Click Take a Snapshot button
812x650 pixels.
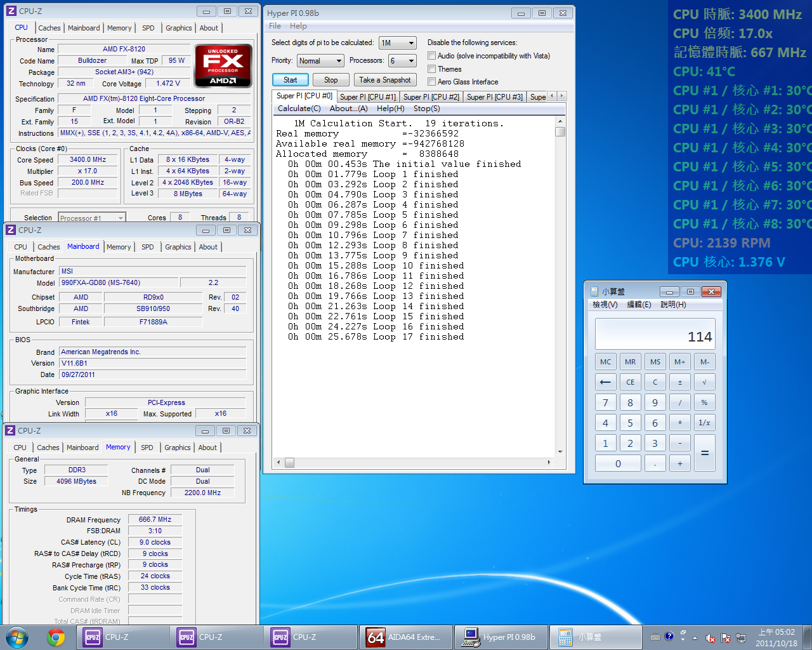tap(385, 80)
